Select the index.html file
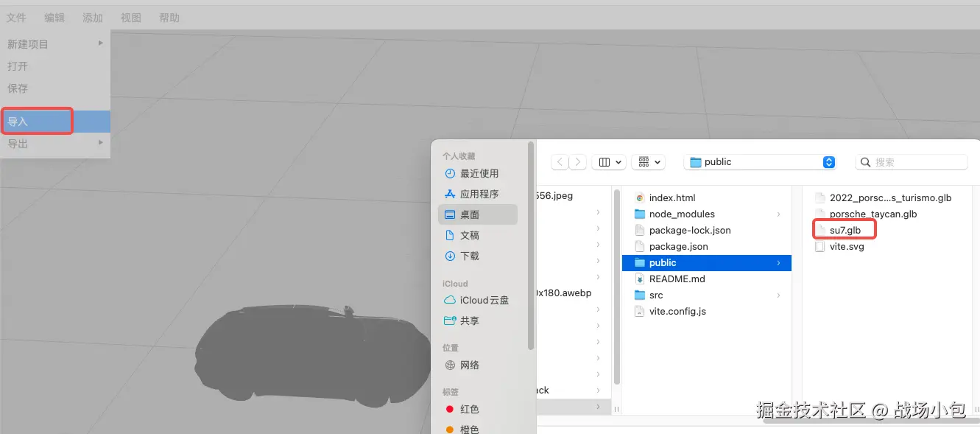This screenshot has height=434, width=980. 707,197
